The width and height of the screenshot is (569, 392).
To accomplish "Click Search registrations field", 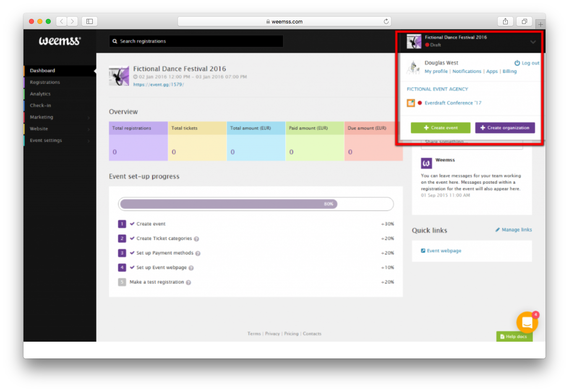I will tap(196, 41).
